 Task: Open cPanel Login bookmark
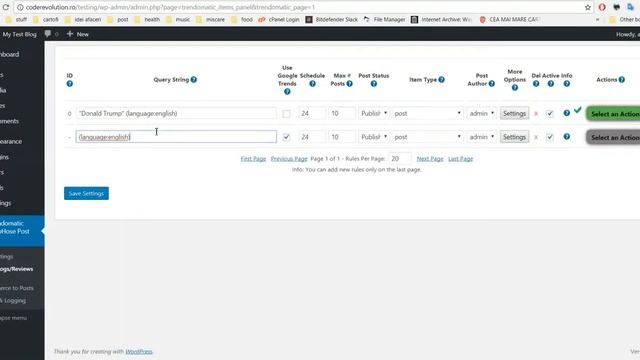[279, 19]
